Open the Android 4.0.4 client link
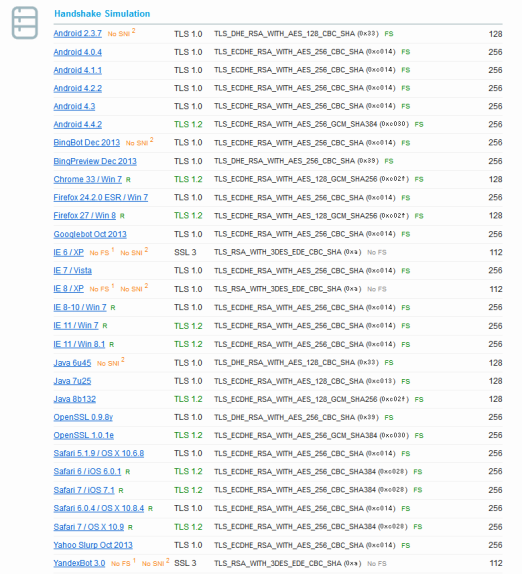The width and height of the screenshot is (522, 574). (78, 52)
